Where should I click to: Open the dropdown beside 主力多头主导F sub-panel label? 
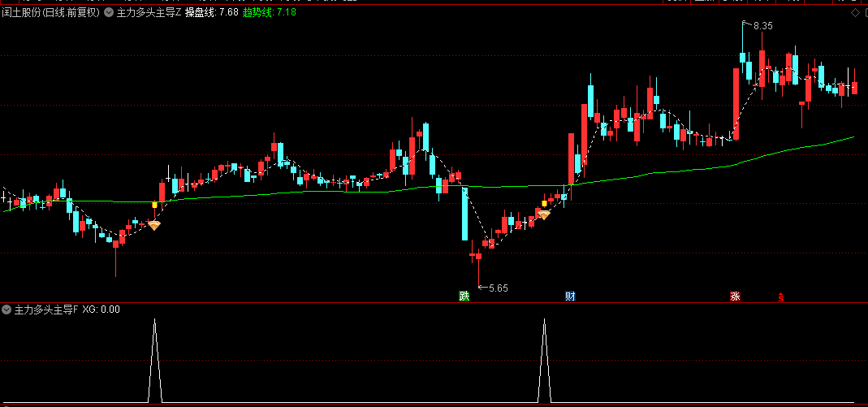pos(6,310)
